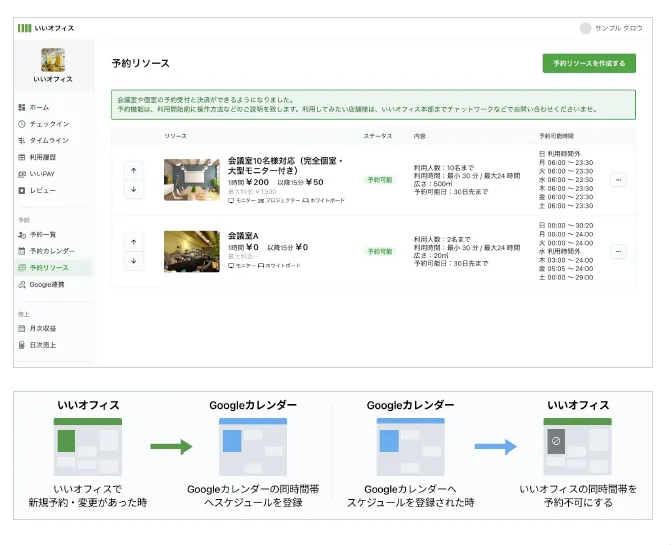
Task: Open いいPAY in the sidebar
Action: coord(36,174)
